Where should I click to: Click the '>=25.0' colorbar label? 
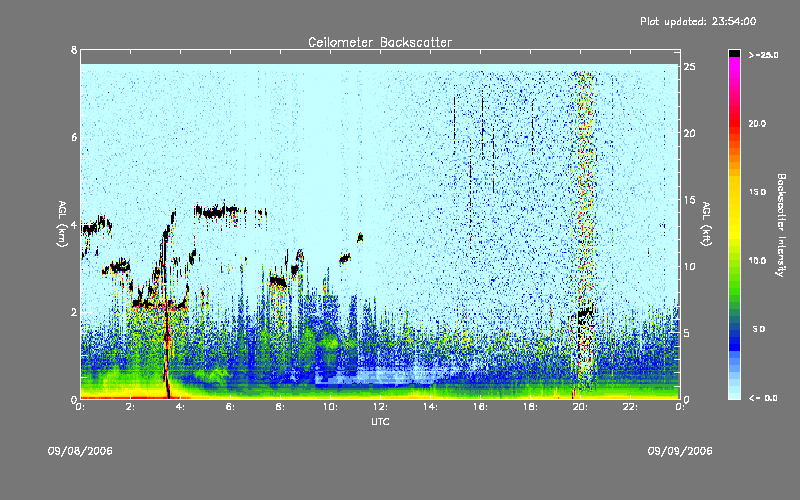pos(763,55)
